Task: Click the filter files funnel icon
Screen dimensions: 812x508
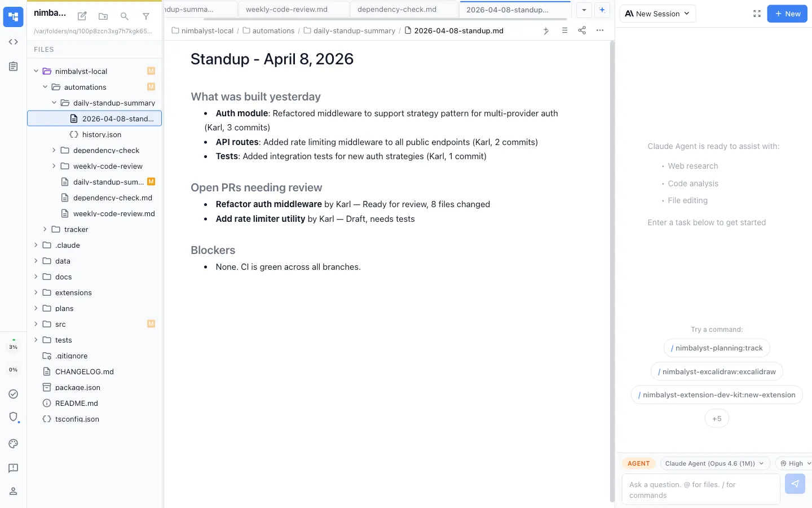Action: pyautogui.click(x=146, y=16)
